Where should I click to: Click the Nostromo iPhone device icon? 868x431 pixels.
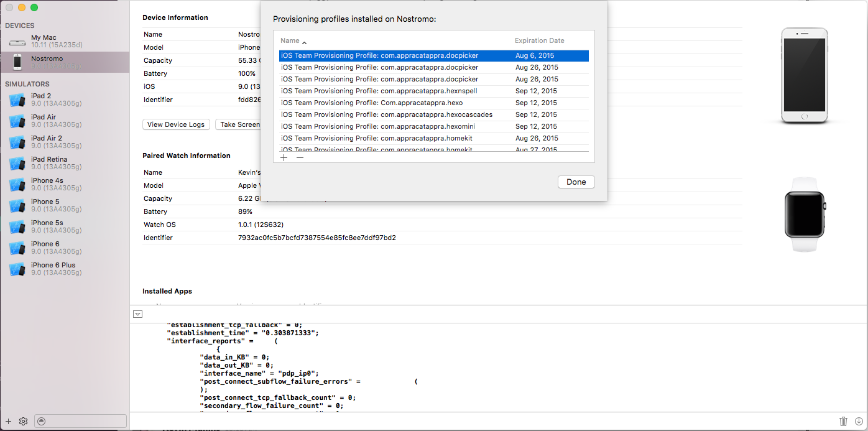coord(17,62)
